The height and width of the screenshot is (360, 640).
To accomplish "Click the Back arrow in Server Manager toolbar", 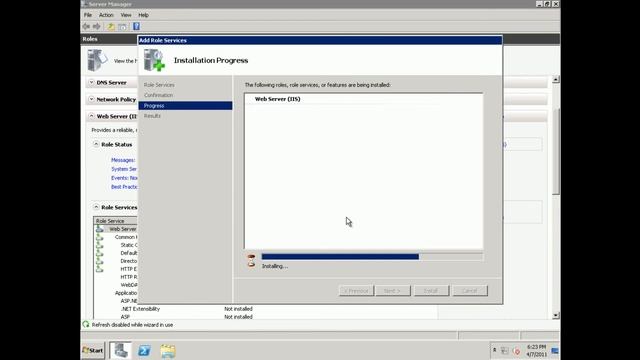I will (x=86, y=27).
